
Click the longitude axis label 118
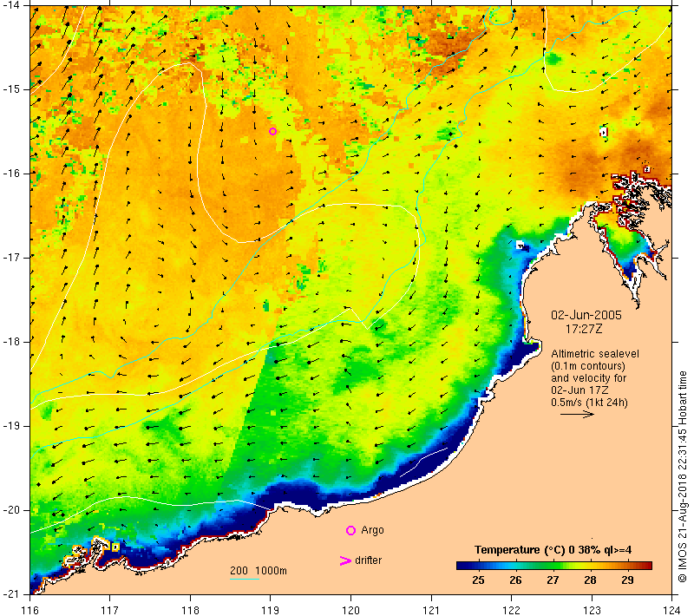[x=190, y=610]
